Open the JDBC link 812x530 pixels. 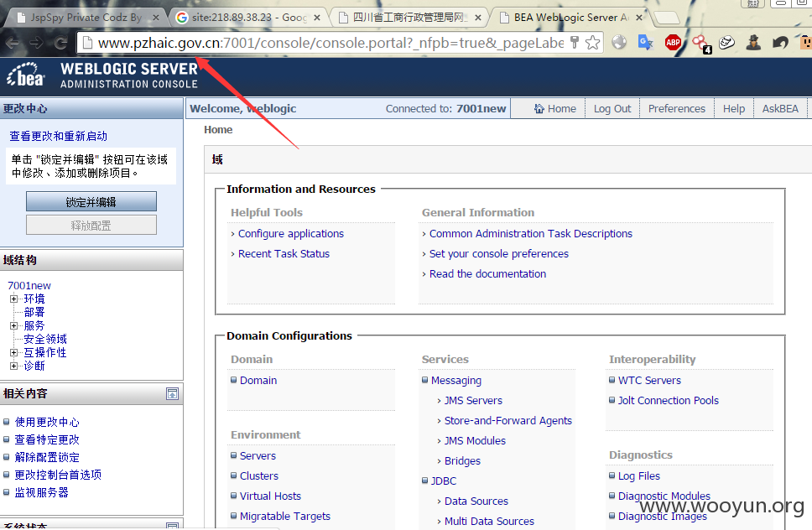(x=443, y=481)
